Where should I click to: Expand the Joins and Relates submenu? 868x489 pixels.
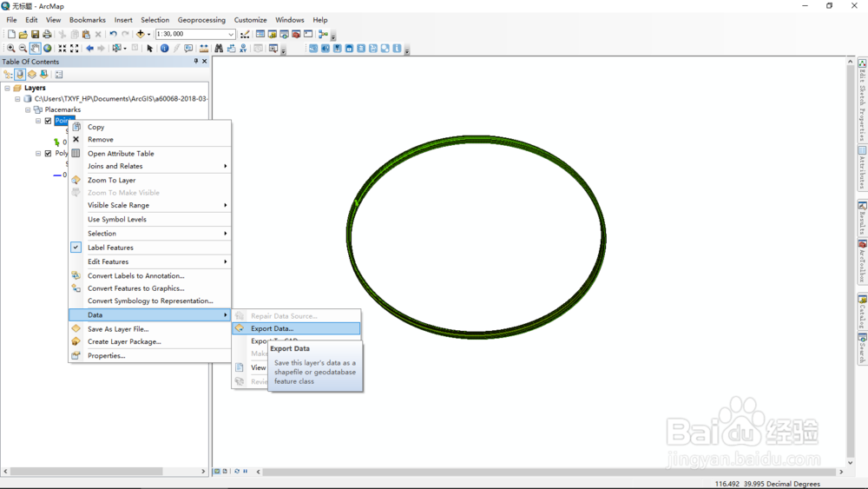[149, 166]
